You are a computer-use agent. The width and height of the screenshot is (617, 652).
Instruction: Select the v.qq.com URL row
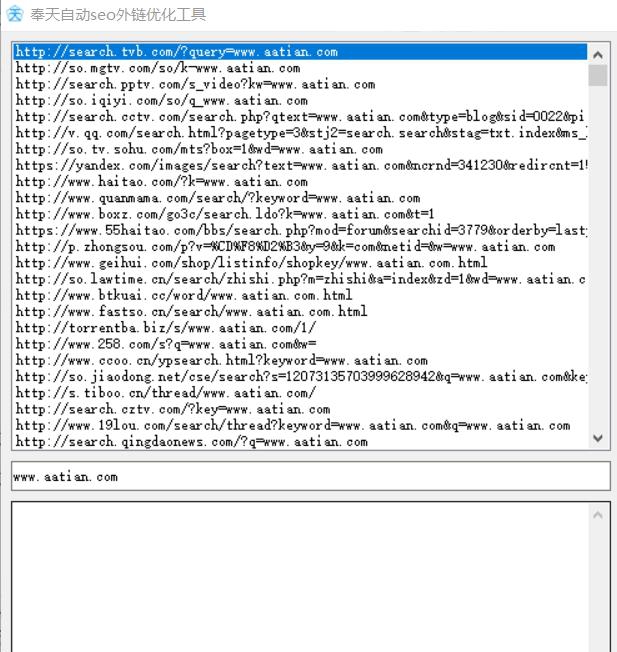tap(300, 133)
